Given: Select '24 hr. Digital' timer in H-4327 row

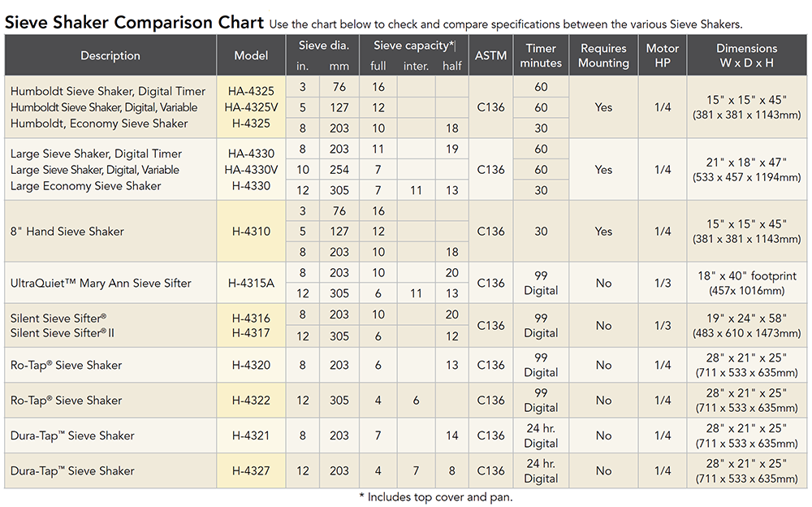Looking at the screenshot, I should point(541,471).
